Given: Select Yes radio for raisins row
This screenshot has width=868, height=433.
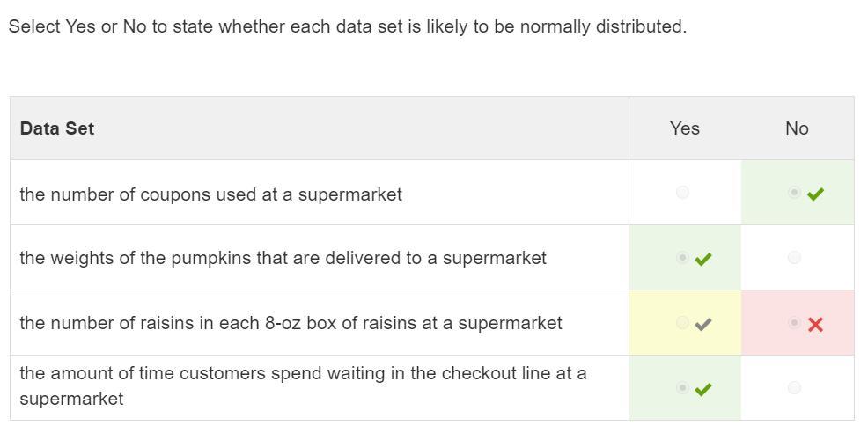Looking at the screenshot, I should pyautogui.click(x=682, y=323).
